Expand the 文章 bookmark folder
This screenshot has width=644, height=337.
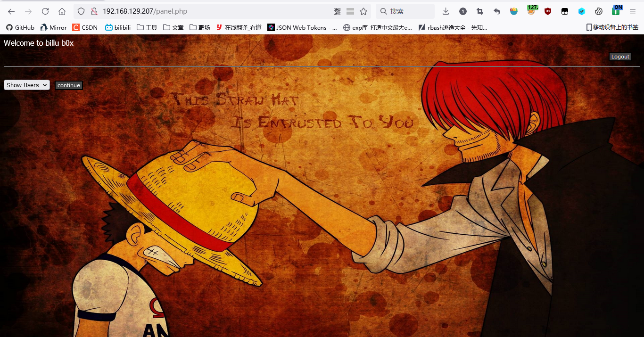click(x=173, y=27)
